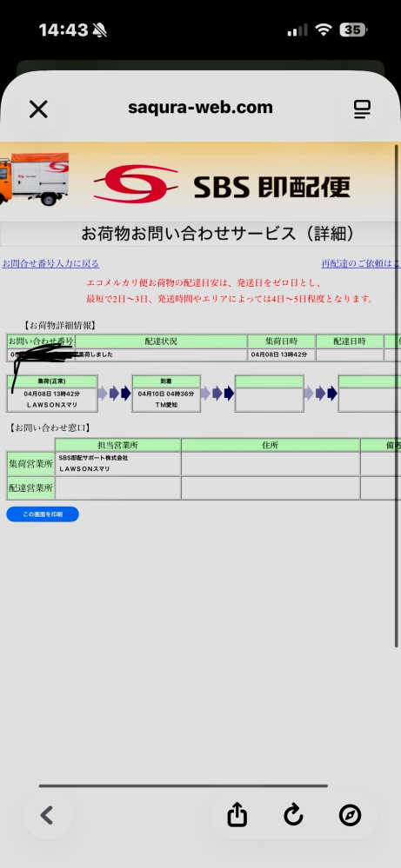Screen dimensions: 401x868
Task: Tap the vertical page scrollbar
Action: pyautogui.click(x=397, y=396)
